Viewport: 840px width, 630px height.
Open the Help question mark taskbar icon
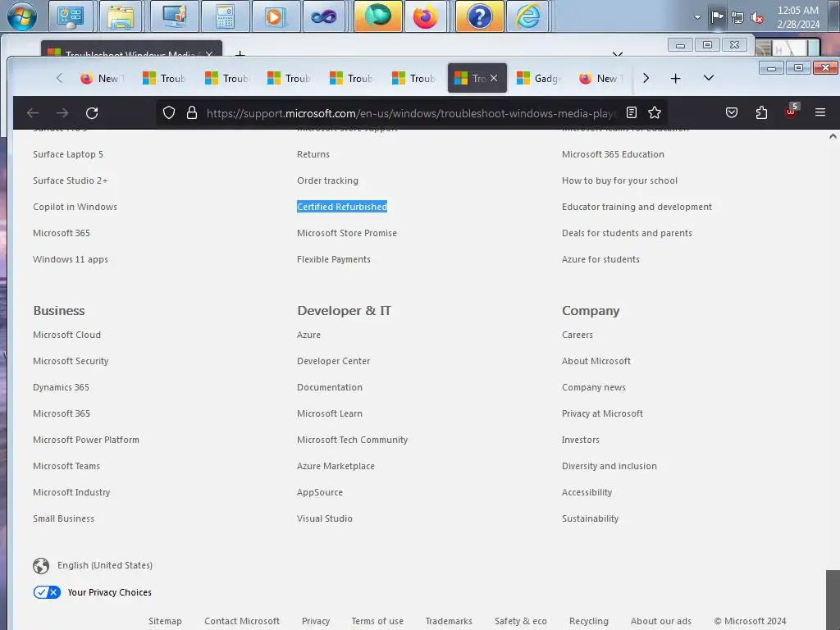coord(479,16)
